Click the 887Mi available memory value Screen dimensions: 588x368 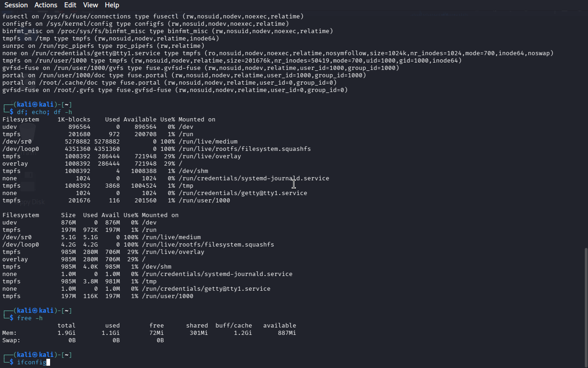287,333
